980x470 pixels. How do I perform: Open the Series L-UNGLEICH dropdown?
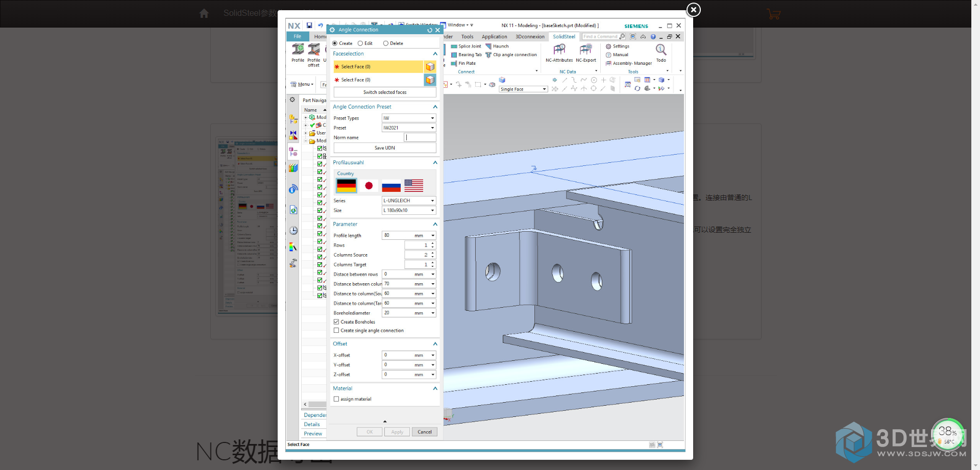[x=409, y=201]
